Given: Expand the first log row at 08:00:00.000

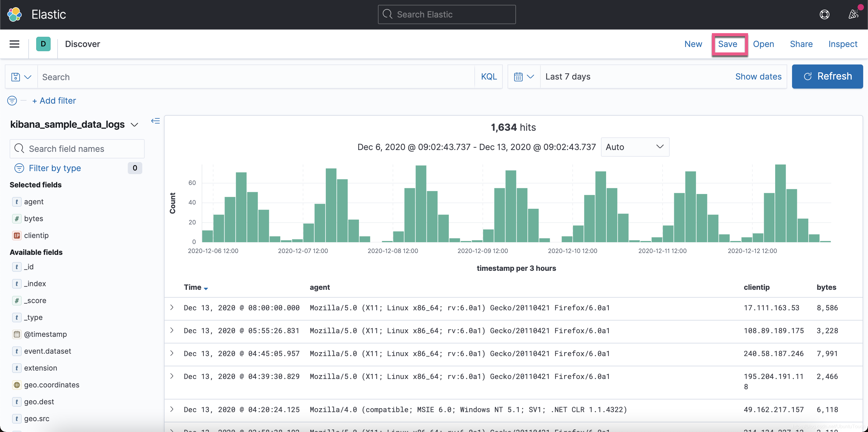Looking at the screenshot, I should pyautogui.click(x=172, y=307).
